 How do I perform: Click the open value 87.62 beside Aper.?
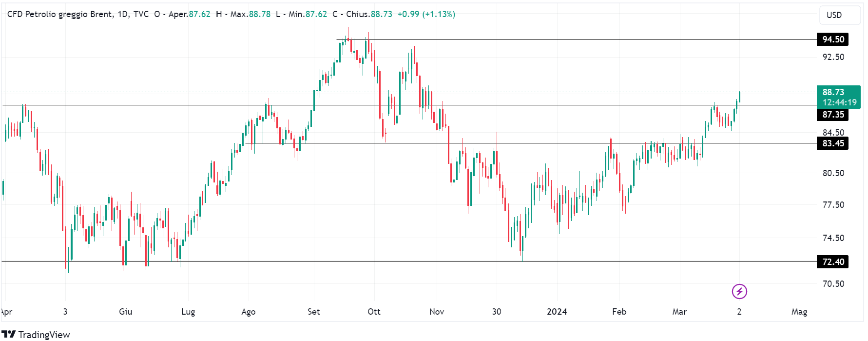pyautogui.click(x=199, y=14)
